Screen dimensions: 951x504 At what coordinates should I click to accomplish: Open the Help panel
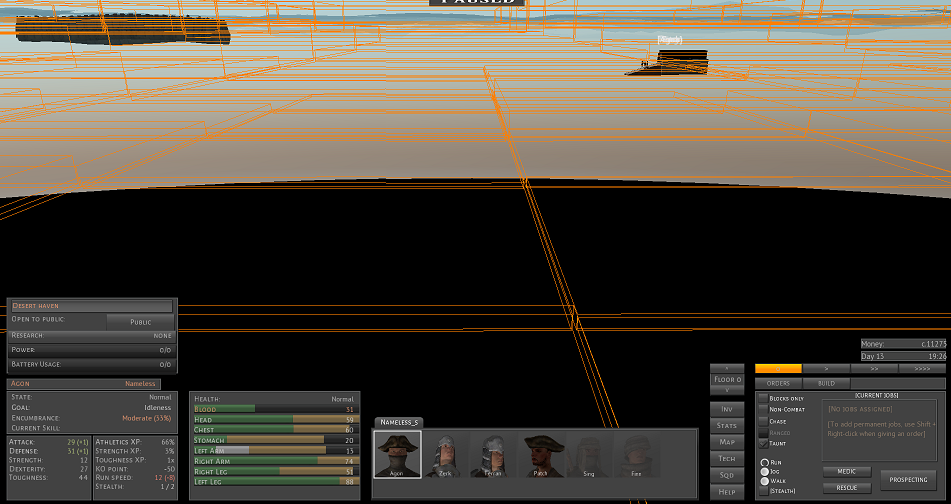pos(727,491)
